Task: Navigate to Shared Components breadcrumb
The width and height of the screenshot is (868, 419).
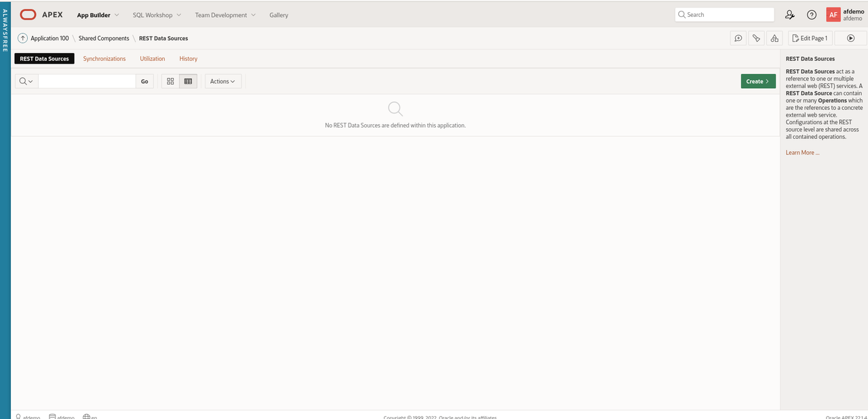Action: pyautogui.click(x=103, y=38)
